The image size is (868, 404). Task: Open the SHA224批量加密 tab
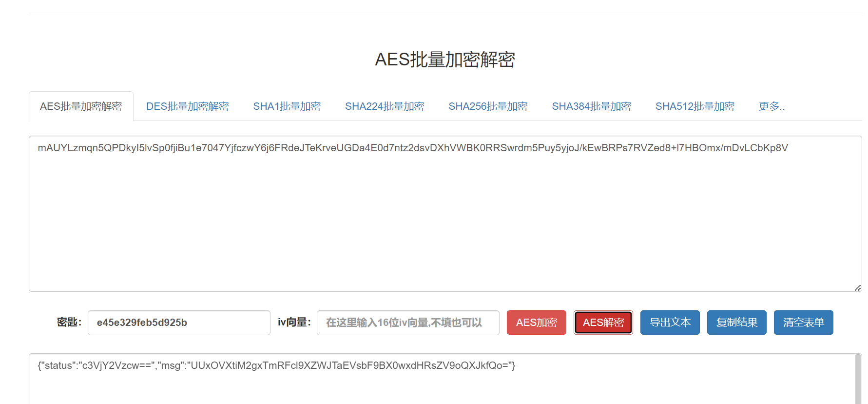[385, 106]
